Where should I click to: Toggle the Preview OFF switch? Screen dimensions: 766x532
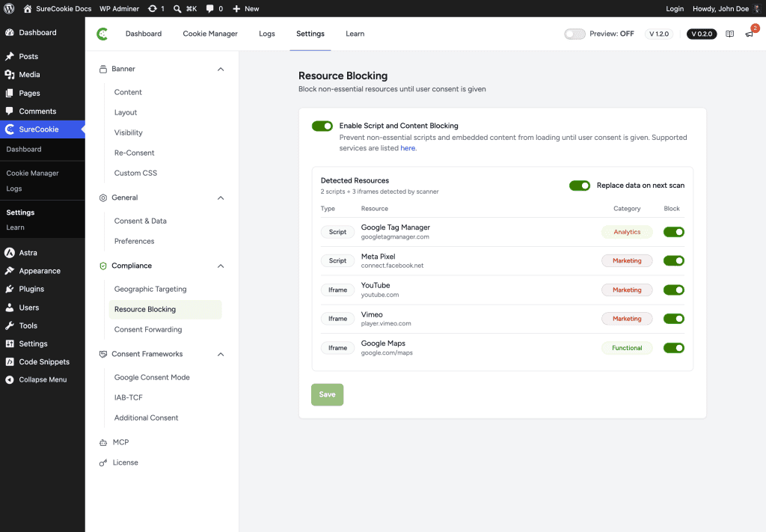coord(574,34)
